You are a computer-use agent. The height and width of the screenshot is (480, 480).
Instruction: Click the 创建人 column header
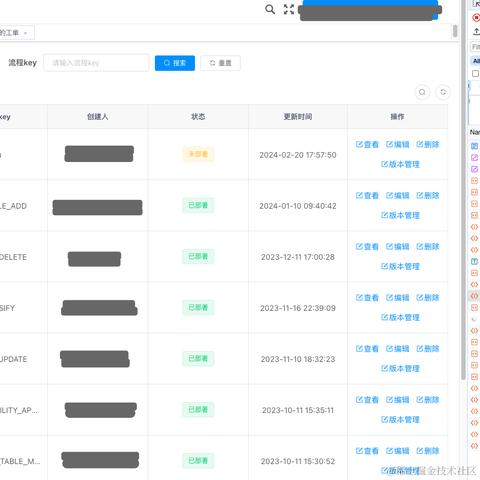[97, 117]
